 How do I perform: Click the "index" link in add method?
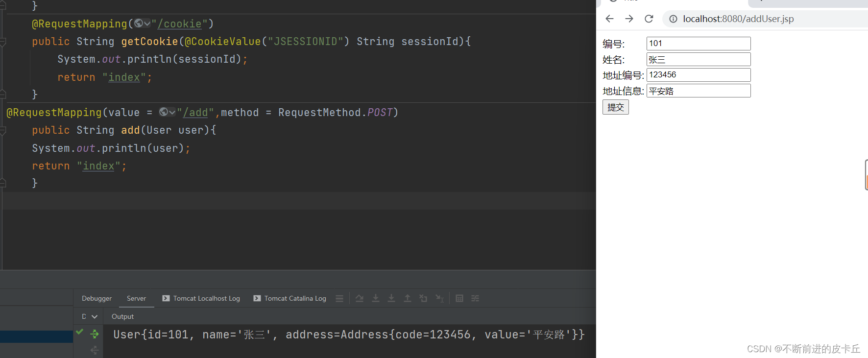(98, 166)
